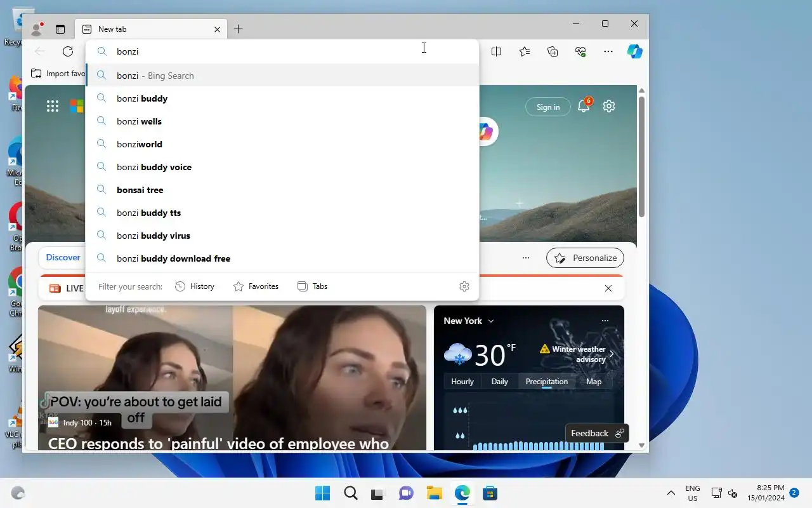Close the New tab tab
The height and width of the screenshot is (508, 812).
coord(217,29)
